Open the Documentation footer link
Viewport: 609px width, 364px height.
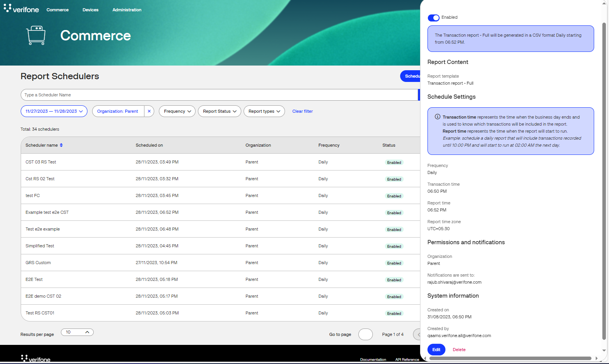coord(373,359)
